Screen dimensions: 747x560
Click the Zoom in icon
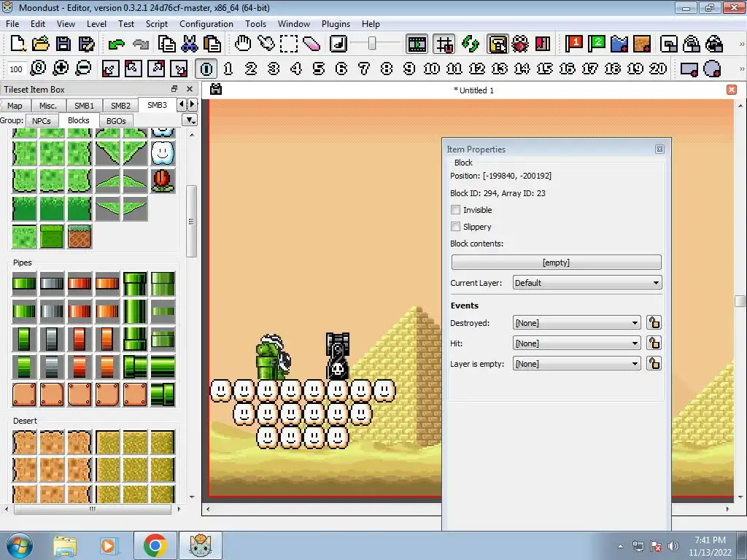61,69
